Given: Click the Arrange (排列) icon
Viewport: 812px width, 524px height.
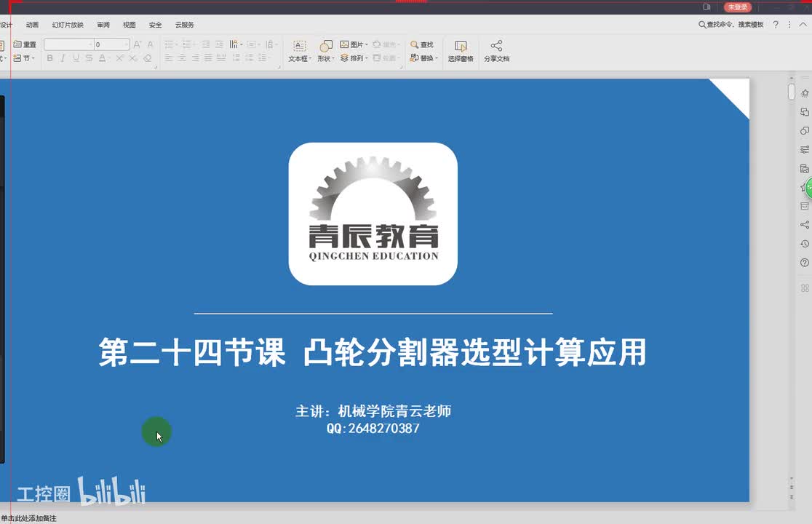Looking at the screenshot, I should [x=344, y=58].
